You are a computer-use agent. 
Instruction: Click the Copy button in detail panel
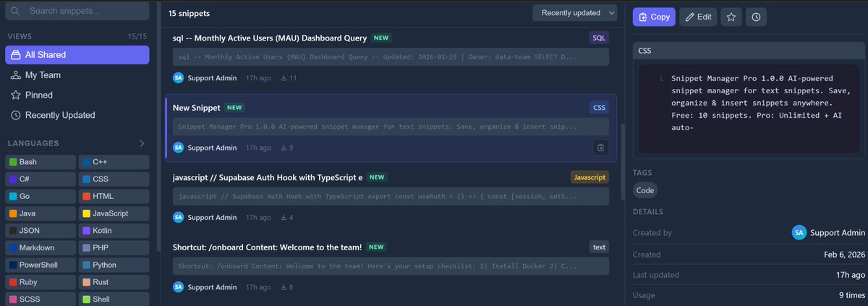click(x=654, y=17)
